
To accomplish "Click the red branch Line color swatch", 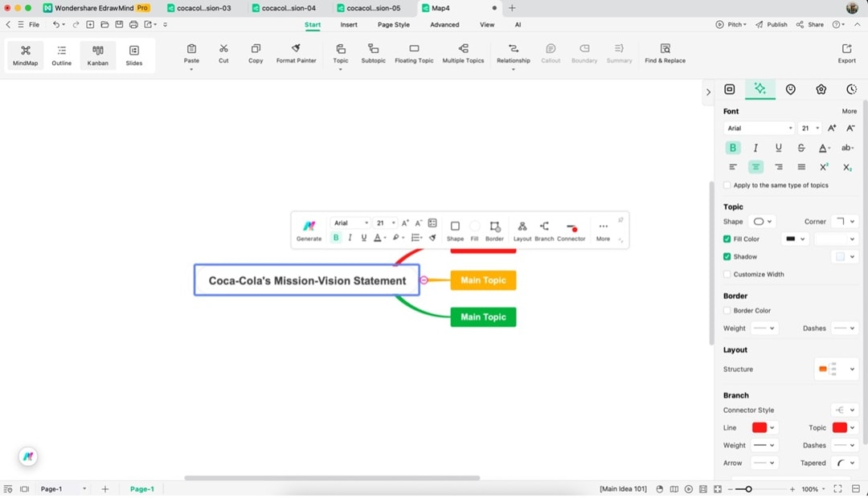I will point(759,428).
